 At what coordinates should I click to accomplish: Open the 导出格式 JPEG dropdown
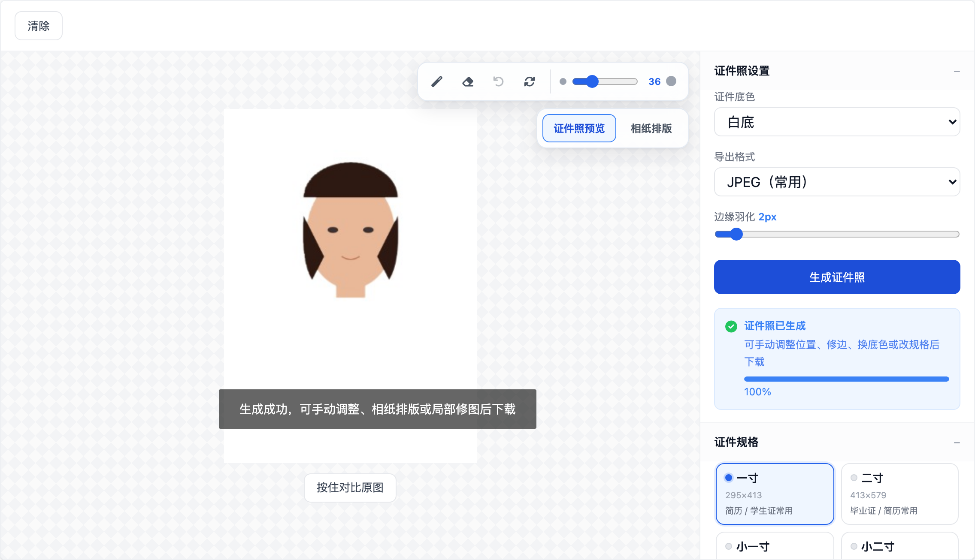837,182
